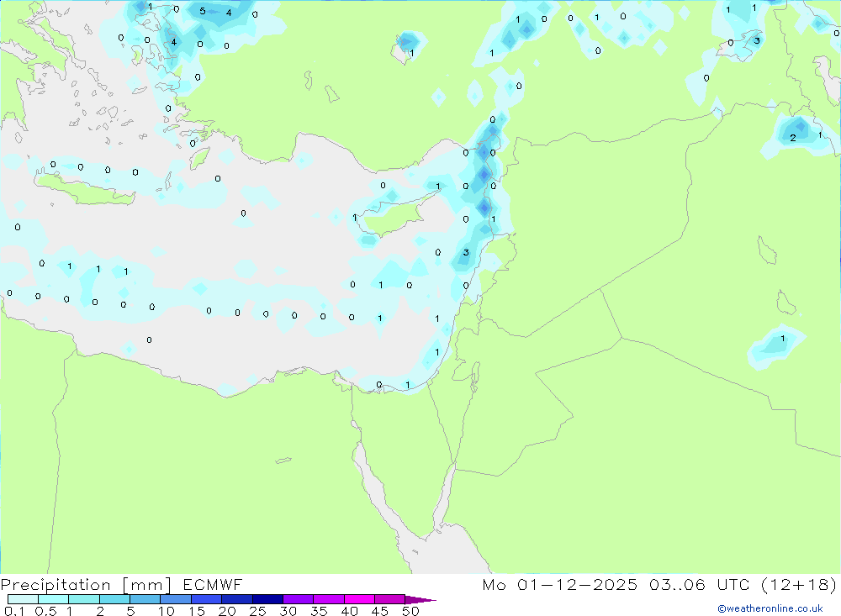841x616 pixels.
Task: Select the purple 35–40 legend swatch
Action: coord(328,599)
